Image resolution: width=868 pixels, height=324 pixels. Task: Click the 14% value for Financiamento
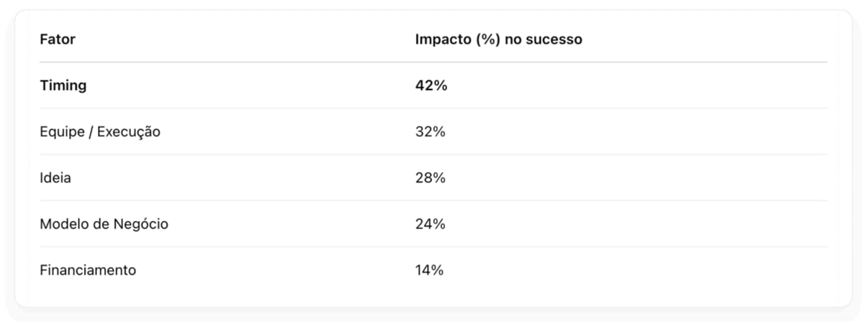[x=429, y=270]
